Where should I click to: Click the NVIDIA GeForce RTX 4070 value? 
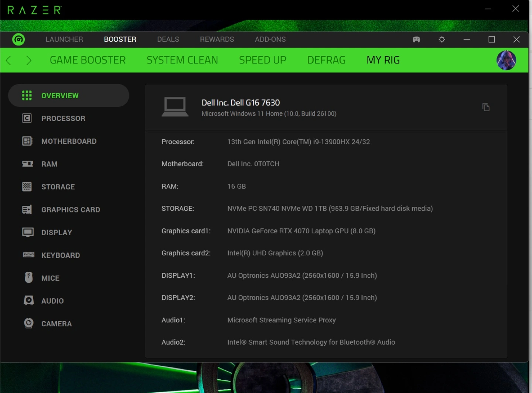(301, 231)
